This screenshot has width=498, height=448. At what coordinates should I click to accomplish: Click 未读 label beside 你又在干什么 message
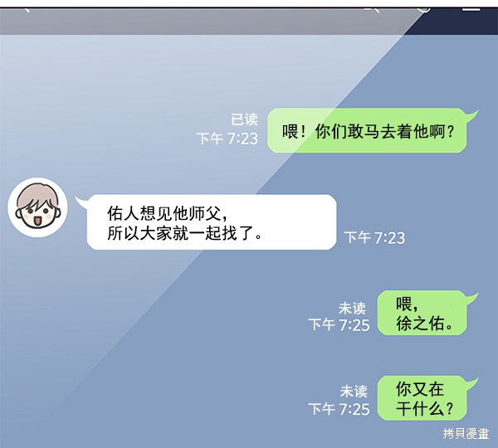(x=354, y=391)
